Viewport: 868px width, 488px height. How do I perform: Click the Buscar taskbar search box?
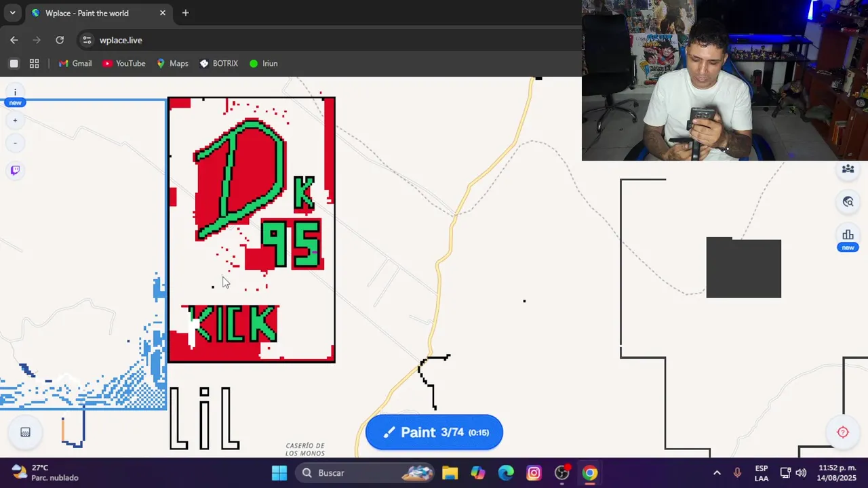pyautogui.click(x=364, y=473)
